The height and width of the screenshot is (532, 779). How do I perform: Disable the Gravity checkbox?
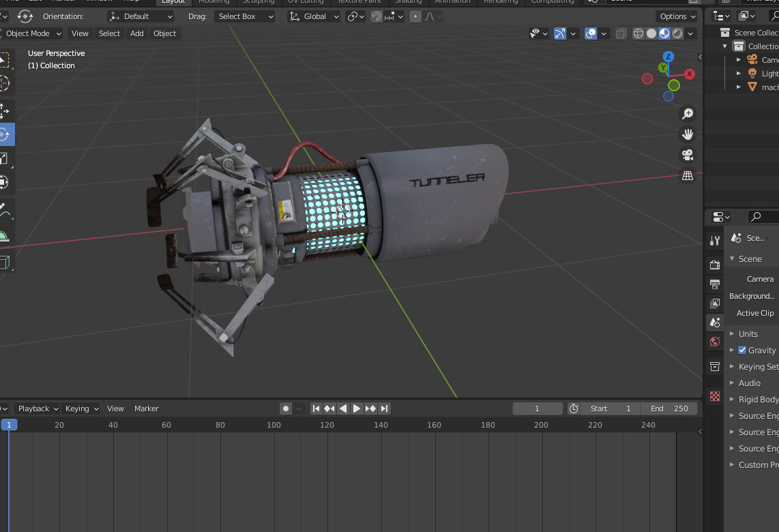(x=743, y=350)
